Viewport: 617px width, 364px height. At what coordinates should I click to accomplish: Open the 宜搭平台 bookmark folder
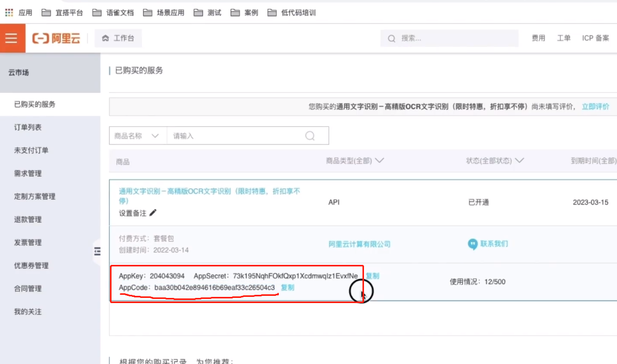point(62,12)
